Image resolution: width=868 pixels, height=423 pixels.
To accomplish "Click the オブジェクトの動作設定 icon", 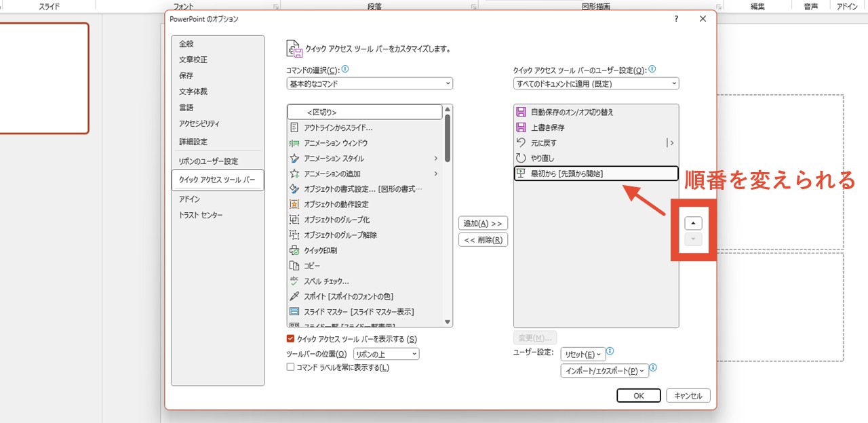I will pos(294,204).
